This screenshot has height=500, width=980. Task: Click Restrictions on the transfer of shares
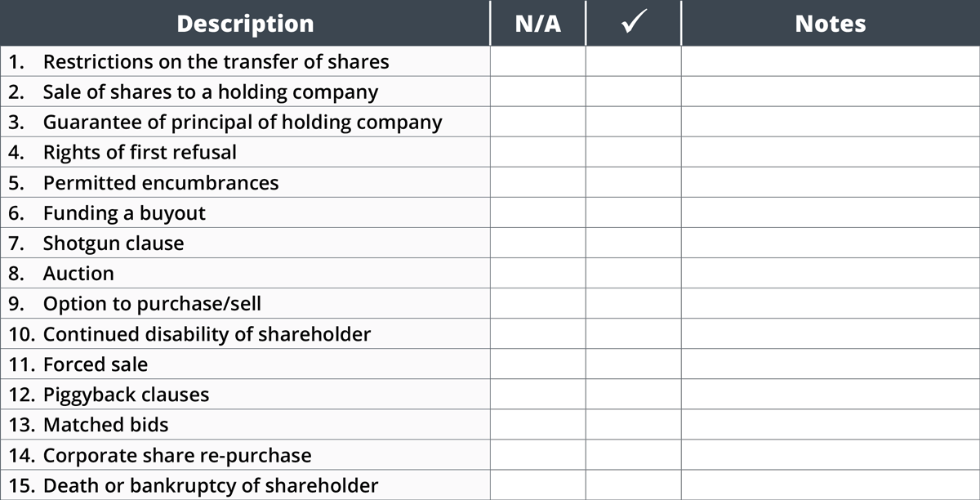tap(216, 61)
